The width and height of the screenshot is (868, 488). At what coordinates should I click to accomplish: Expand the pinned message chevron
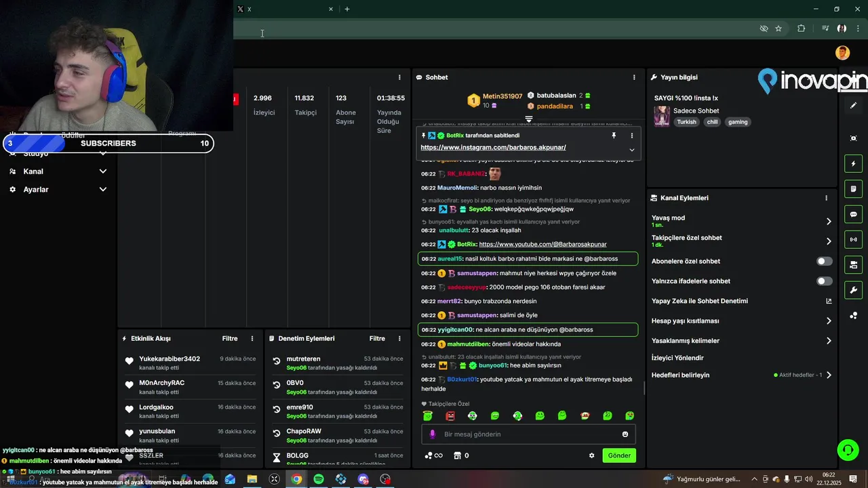632,150
